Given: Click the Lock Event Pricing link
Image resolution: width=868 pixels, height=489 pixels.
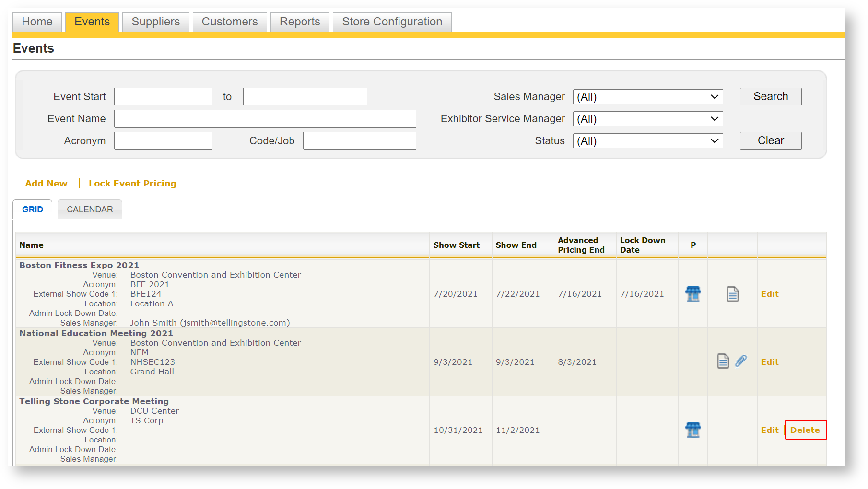Looking at the screenshot, I should point(132,184).
